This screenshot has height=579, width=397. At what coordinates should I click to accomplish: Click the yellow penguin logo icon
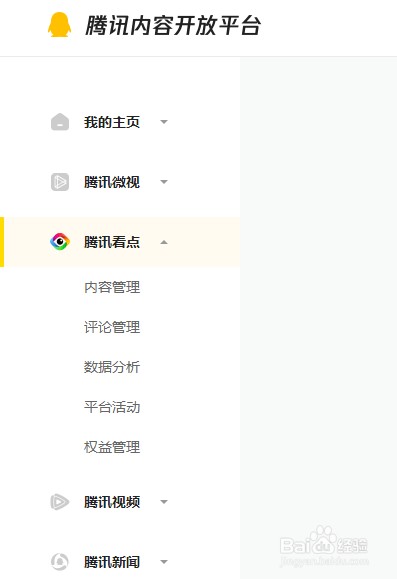(x=59, y=25)
